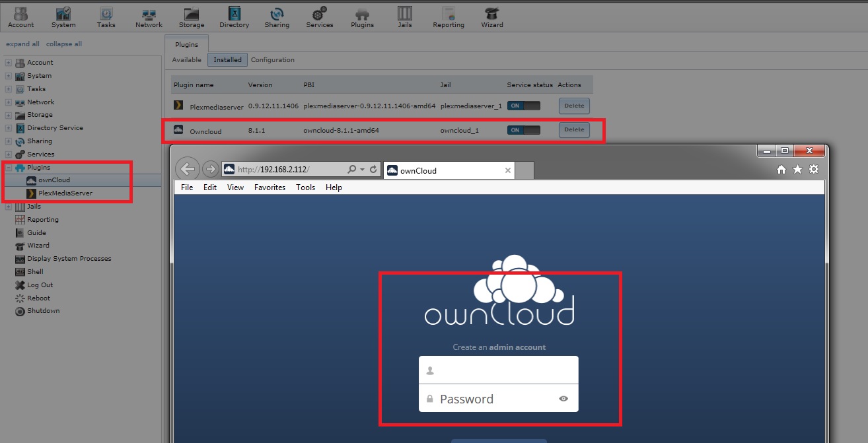Open the browser Tools menu
The height and width of the screenshot is (443, 868).
point(305,187)
